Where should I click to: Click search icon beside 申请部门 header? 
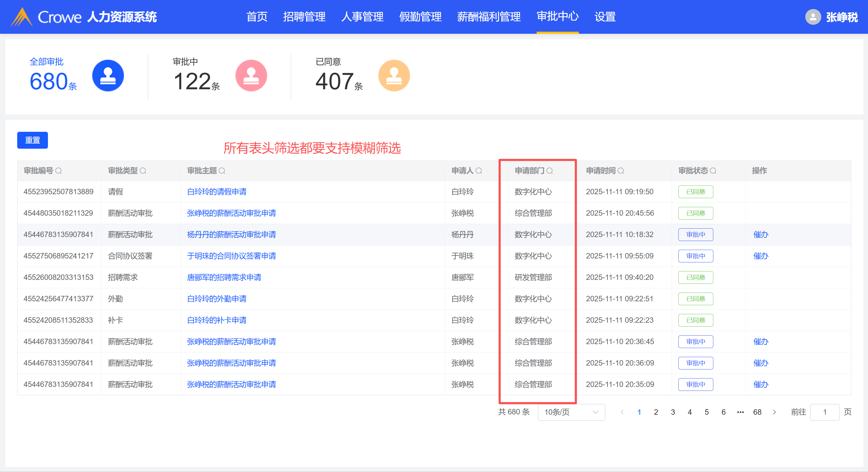pyautogui.click(x=550, y=171)
